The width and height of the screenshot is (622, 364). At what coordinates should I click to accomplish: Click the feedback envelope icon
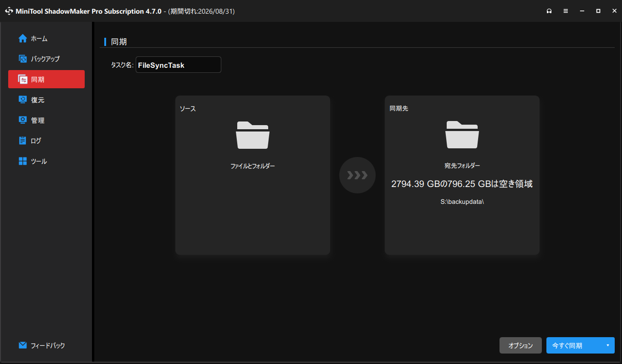[23, 345]
